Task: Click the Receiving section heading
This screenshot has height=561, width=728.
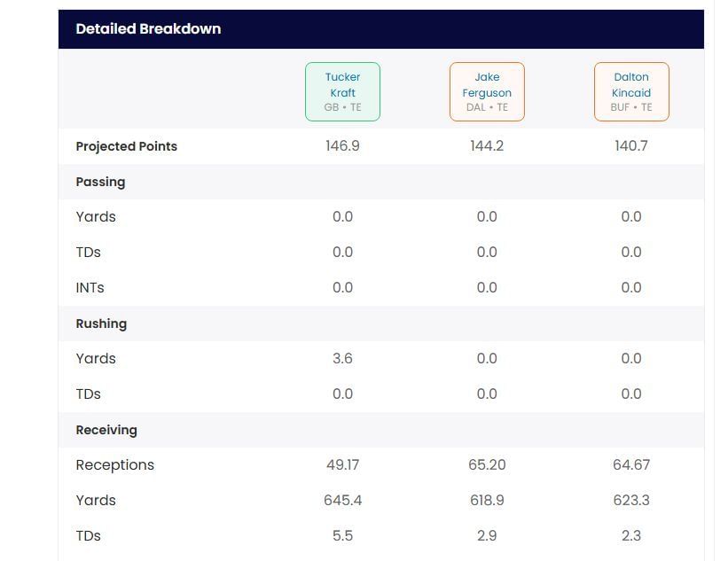Action: [x=106, y=430]
